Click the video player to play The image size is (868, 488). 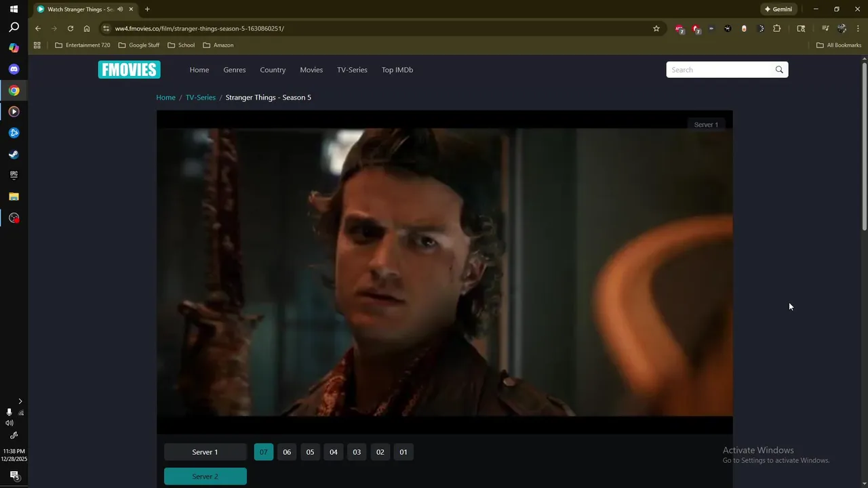pyautogui.click(x=445, y=272)
